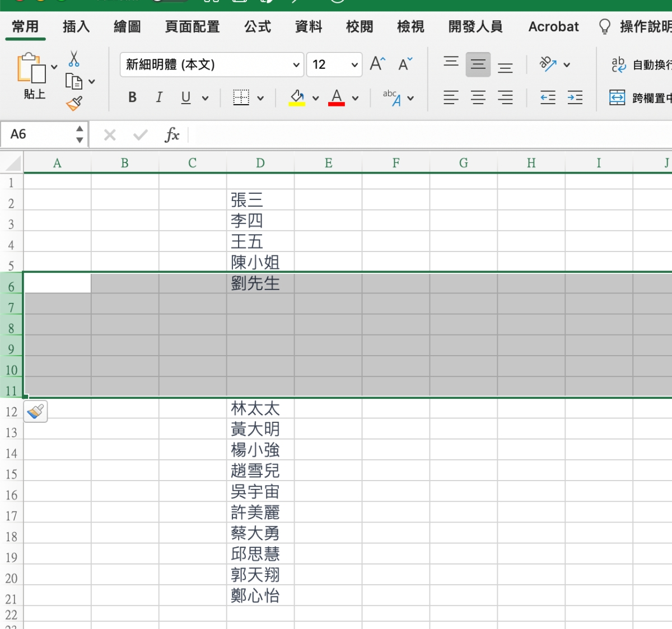Toggle italic formatting
The image size is (672, 629).
tap(159, 97)
